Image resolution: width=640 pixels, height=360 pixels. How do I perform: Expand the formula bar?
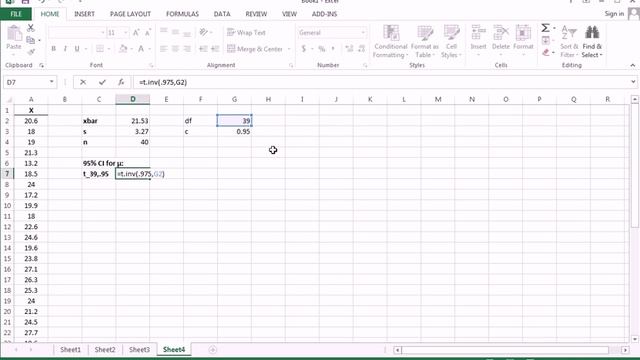(633, 82)
